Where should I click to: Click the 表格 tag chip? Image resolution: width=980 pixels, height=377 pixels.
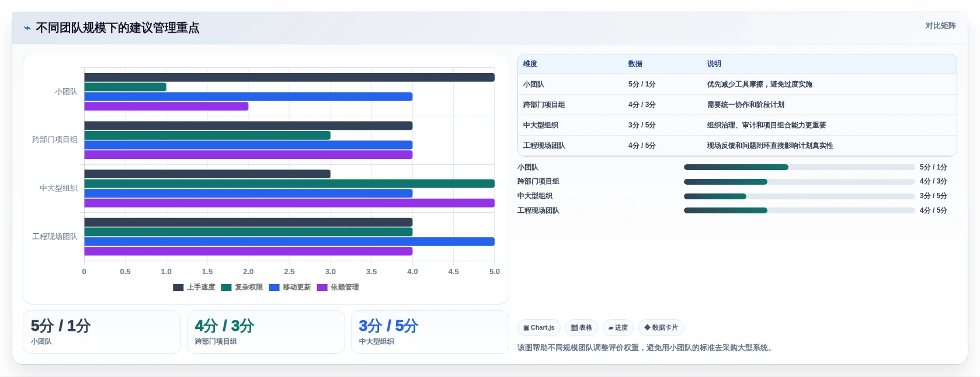(581, 328)
